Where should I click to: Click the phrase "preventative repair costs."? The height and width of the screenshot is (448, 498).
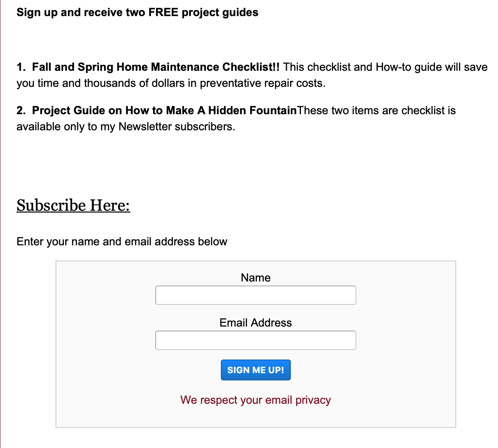[x=263, y=83]
